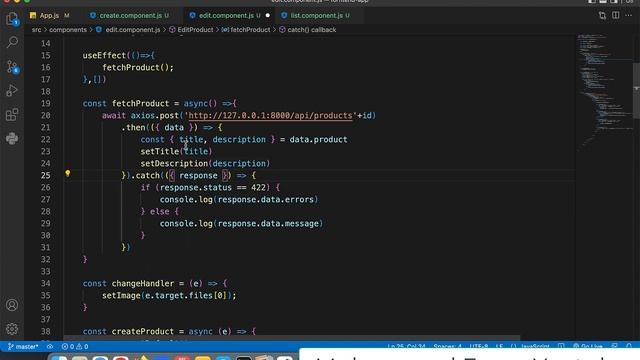Open the Run and Debug view
The image size is (640, 360).
pos(12,91)
